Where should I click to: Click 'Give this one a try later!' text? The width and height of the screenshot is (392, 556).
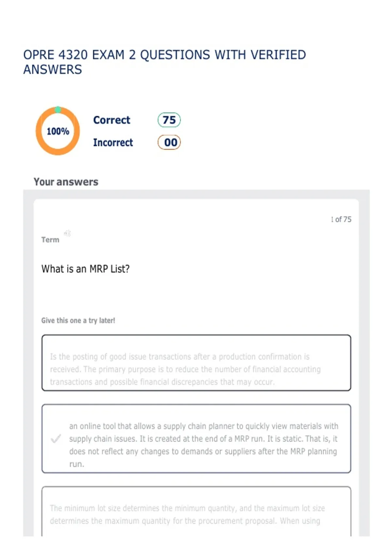tap(78, 321)
